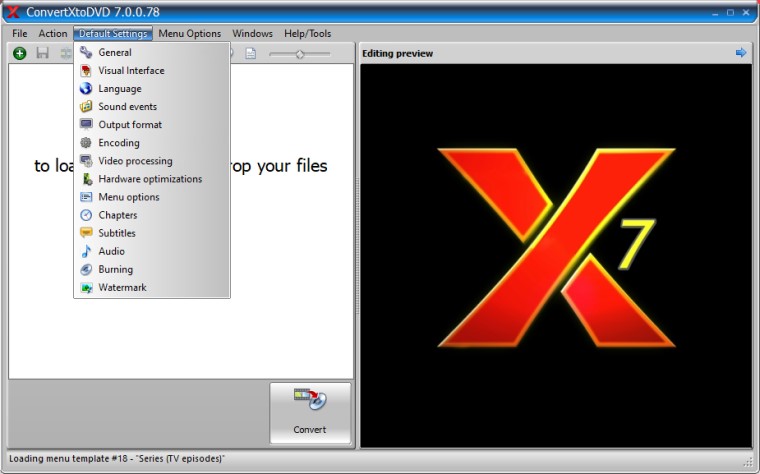Click the X7 logo preview area

coord(556,255)
